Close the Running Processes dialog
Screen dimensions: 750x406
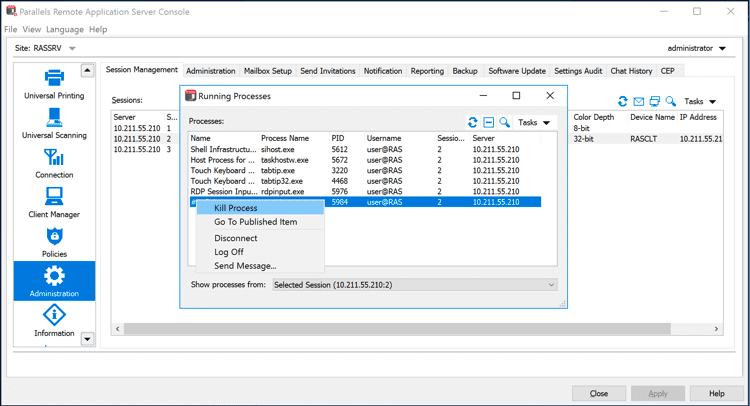tap(550, 96)
